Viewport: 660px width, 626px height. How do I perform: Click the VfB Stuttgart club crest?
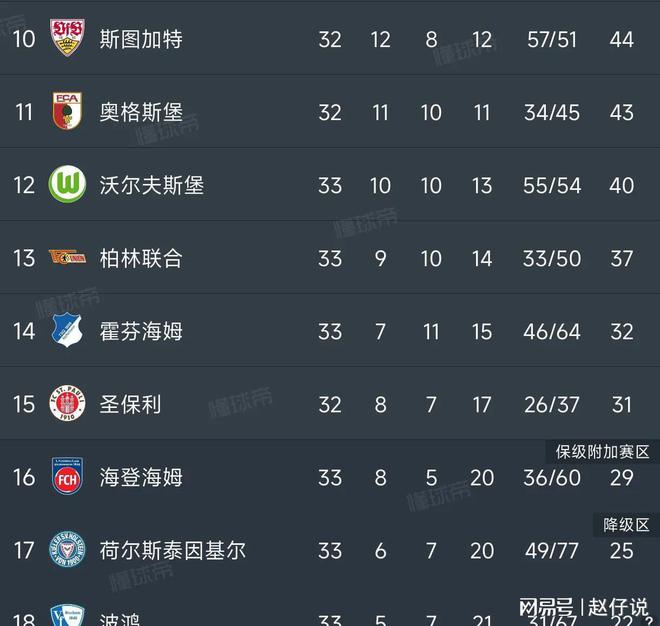coord(67,38)
